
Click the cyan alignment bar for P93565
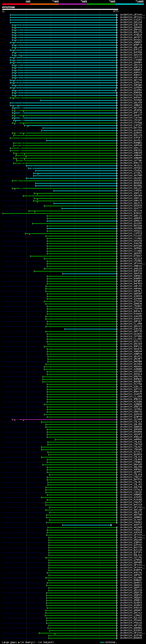[x=79, y=100]
